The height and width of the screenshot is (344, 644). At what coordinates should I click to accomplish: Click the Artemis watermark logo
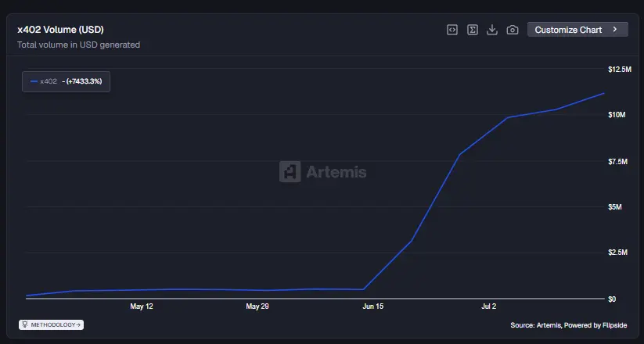pyautogui.click(x=323, y=171)
